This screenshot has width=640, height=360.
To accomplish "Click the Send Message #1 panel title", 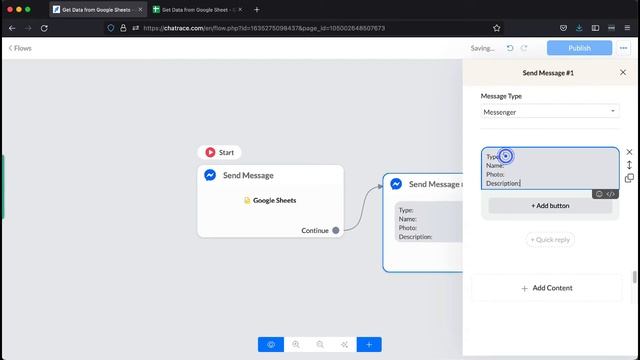I will click(x=548, y=73).
